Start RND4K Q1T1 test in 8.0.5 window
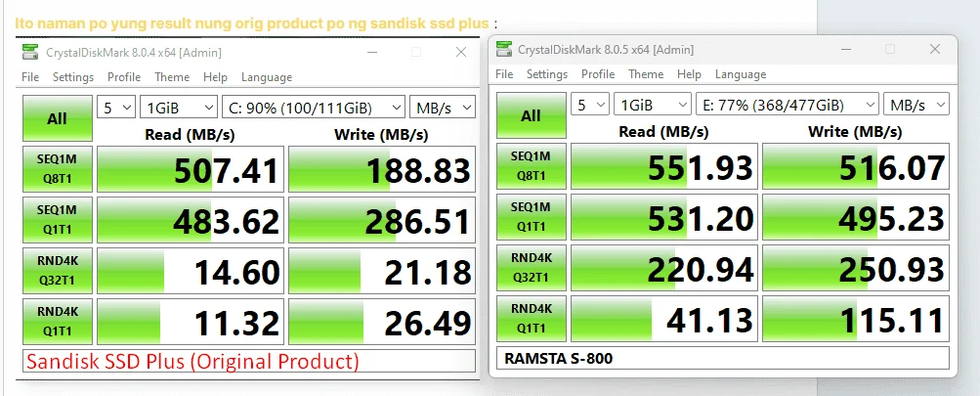This screenshot has width=980, height=396. click(x=532, y=319)
